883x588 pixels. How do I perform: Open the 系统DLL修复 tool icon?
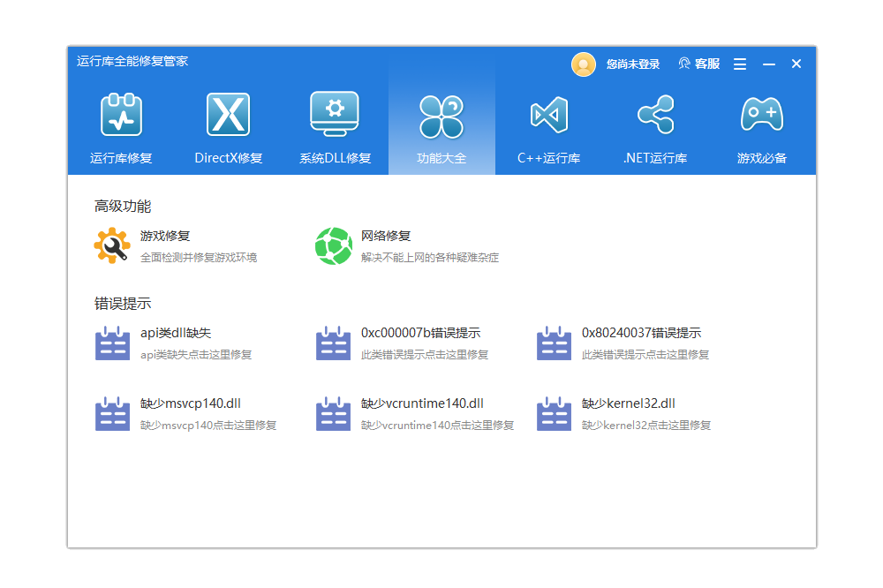(335, 113)
